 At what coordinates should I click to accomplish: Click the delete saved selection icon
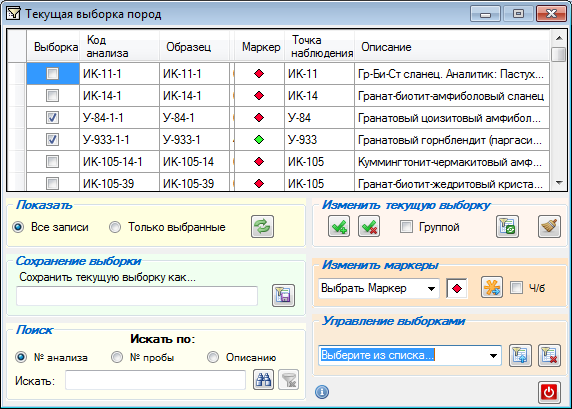(x=549, y=355)
